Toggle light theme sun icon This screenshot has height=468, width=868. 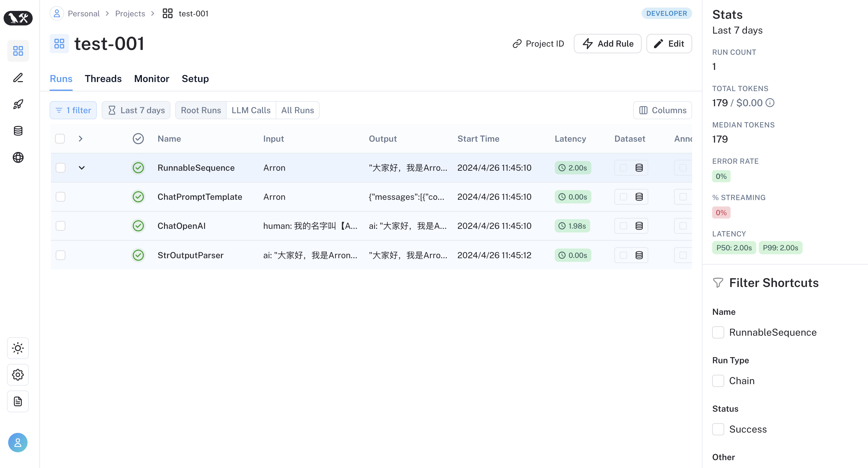coord(18,348)
